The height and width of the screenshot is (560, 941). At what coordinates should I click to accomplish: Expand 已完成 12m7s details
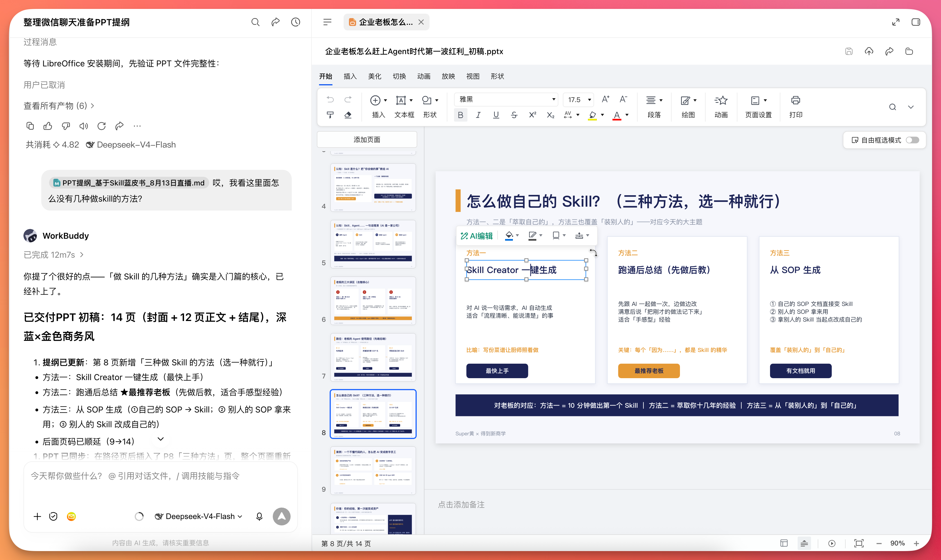coord(53,255)
